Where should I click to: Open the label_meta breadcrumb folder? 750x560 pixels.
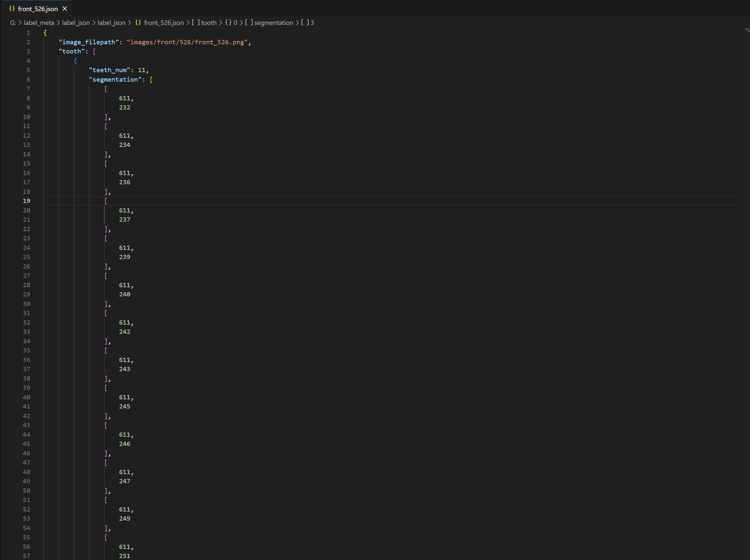click(39, 23)
